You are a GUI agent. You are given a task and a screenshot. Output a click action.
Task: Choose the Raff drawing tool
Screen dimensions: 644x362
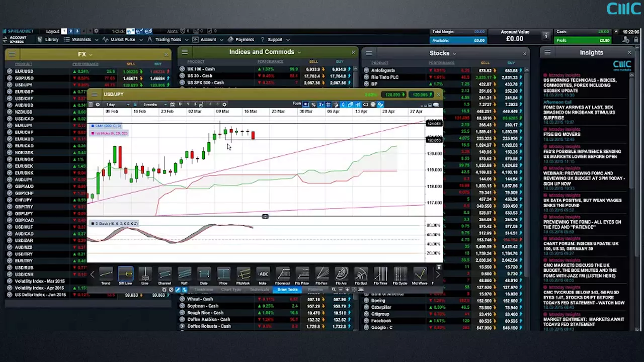(184, 276)
